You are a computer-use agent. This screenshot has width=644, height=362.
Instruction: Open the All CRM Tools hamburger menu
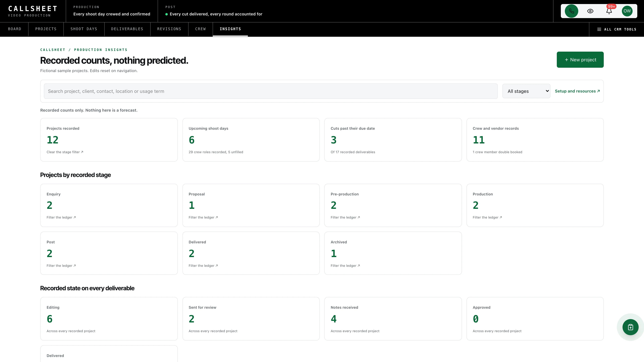click(x=616, y=29)
